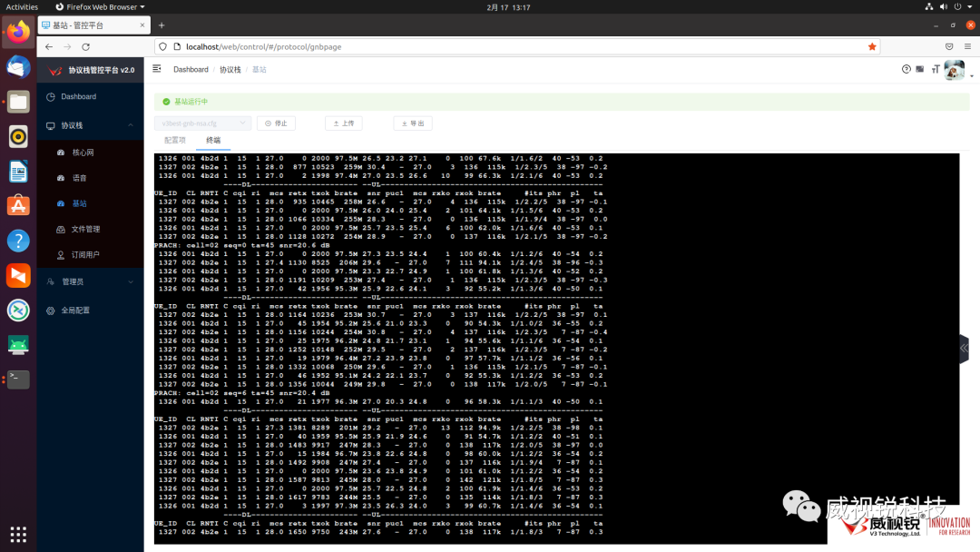Open Help icon in the dock
The width and height of the screenshot is (980, 552).
18,241
